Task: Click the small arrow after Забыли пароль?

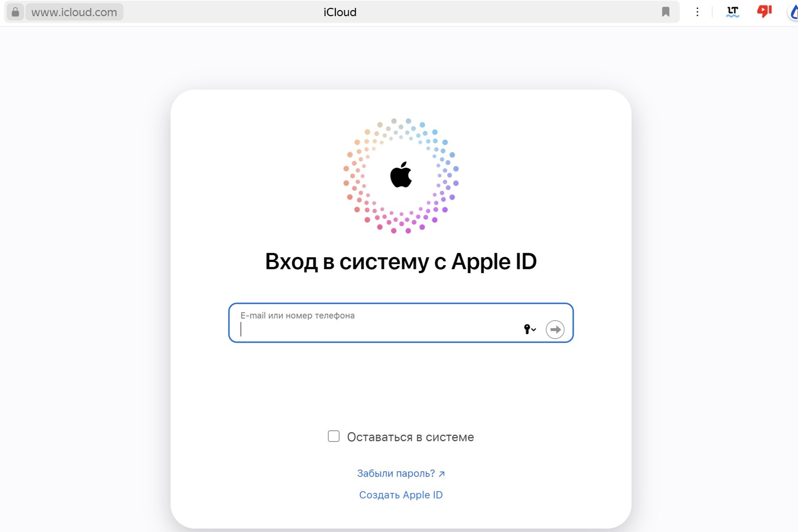Action: click(441, 474)
